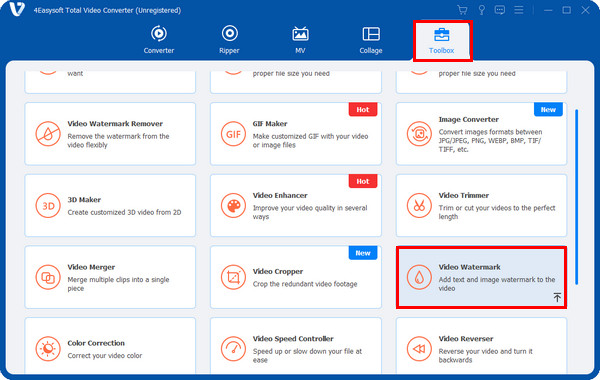This screenshot has height=380, width=600.
Task: Click the 4Easysoft logo icon
Action: click(x=17, y=9)
